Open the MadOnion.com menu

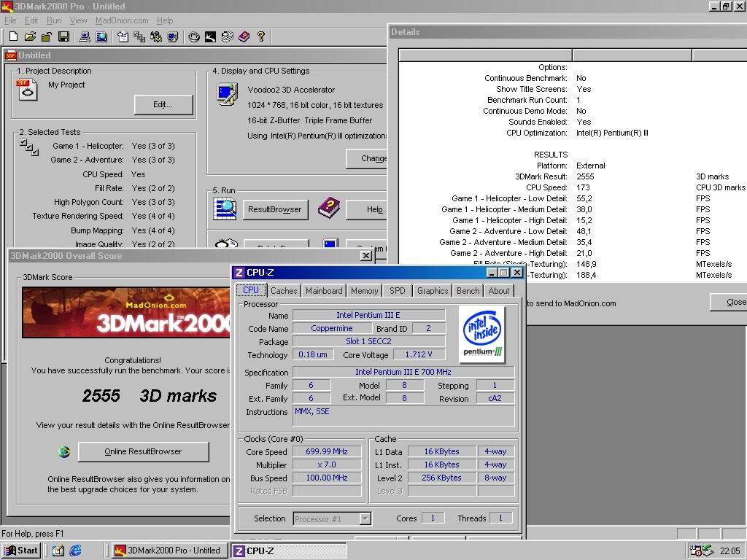(122, 20)
